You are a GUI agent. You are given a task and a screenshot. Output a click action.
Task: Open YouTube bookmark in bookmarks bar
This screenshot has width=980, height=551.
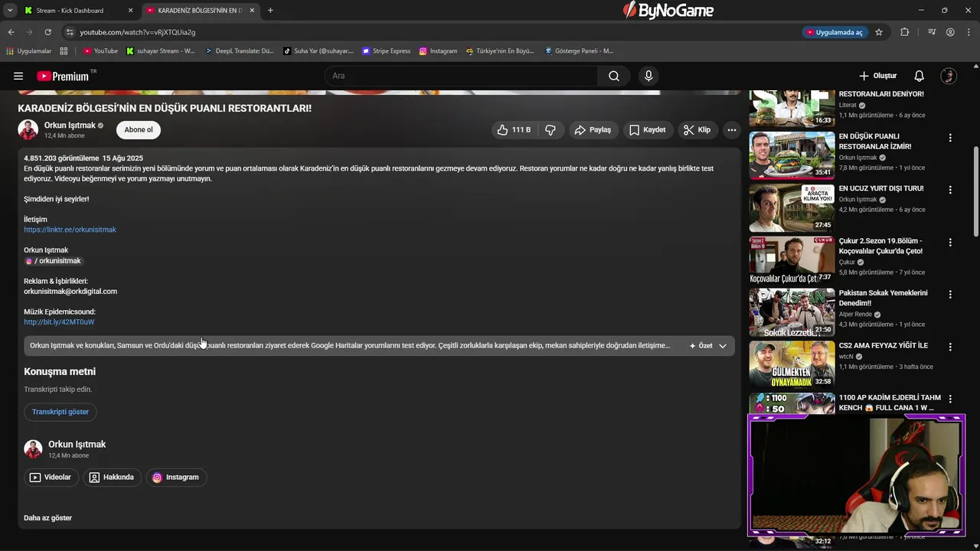100,51
